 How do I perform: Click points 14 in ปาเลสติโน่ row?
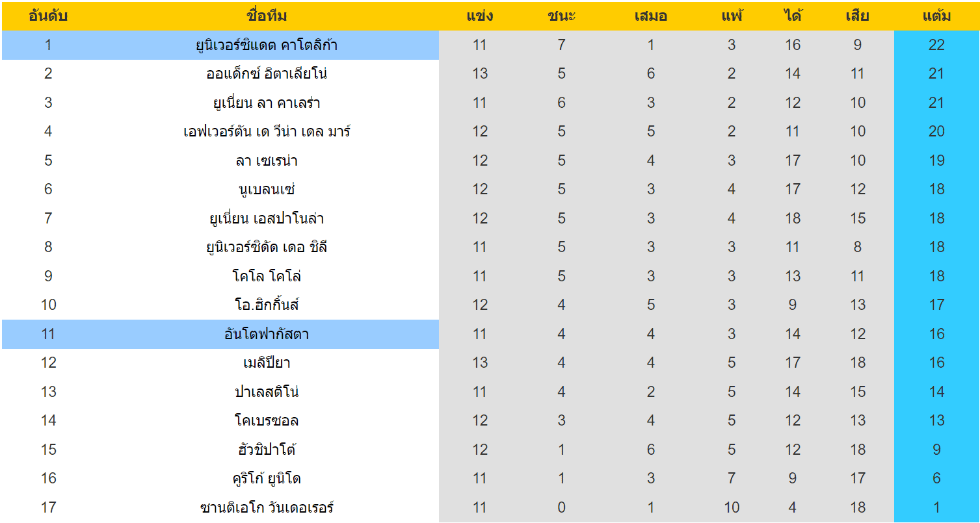pos(936,392)
